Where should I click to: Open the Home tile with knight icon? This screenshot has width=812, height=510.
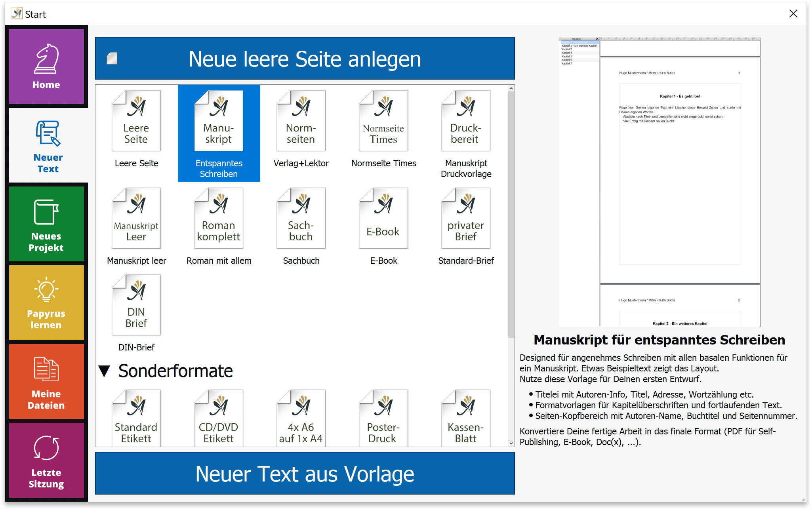click(46, 66)
